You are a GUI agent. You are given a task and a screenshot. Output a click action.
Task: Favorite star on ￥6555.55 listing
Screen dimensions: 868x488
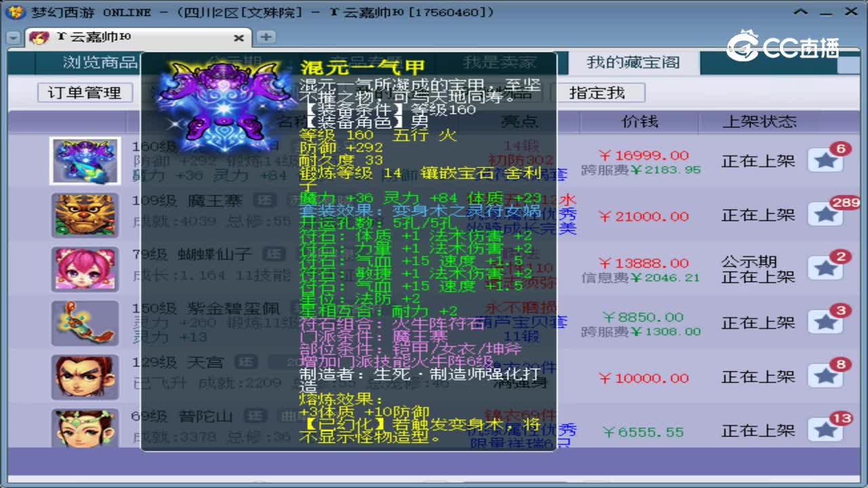point(825,430)
